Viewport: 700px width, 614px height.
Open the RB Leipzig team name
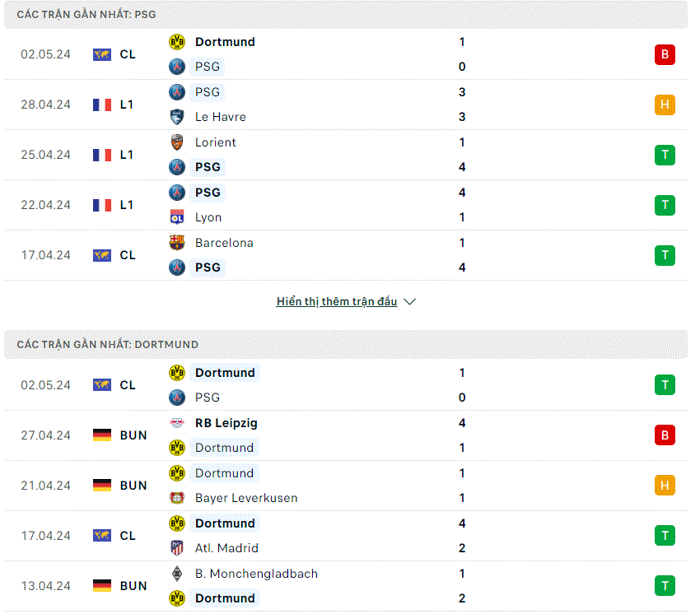226,423
